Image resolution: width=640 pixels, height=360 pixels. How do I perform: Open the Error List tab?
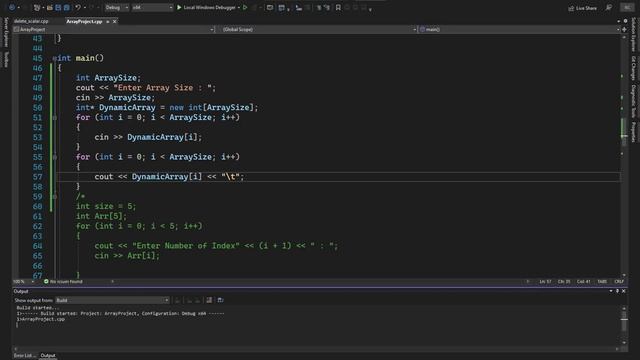[24, 356]
